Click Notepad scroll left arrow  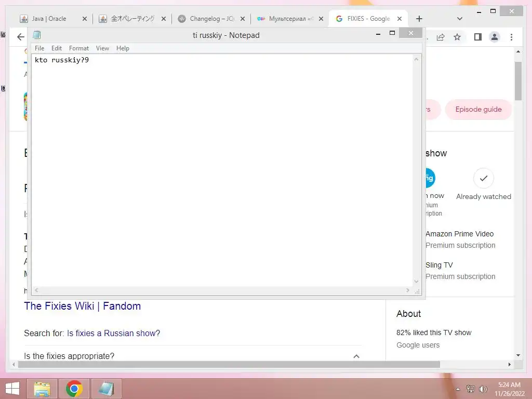pos(36,290)
